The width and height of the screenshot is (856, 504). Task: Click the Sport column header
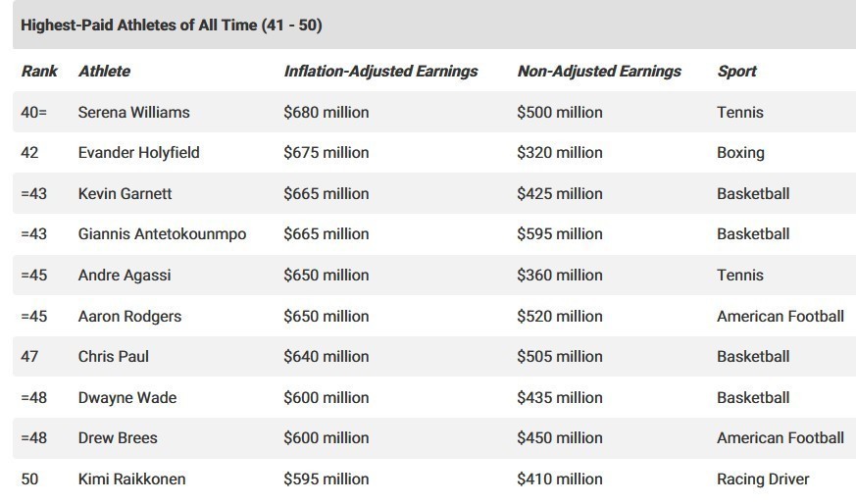click(x=736, y=71)
